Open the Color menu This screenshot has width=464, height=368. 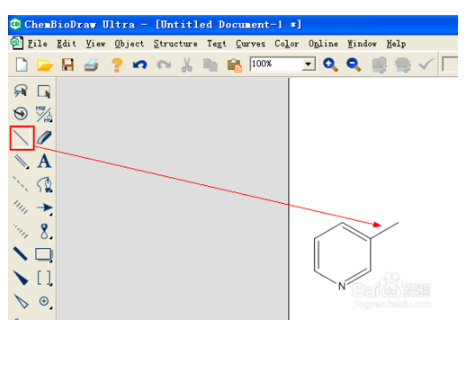pyautogui.click(x=287, y=44)
